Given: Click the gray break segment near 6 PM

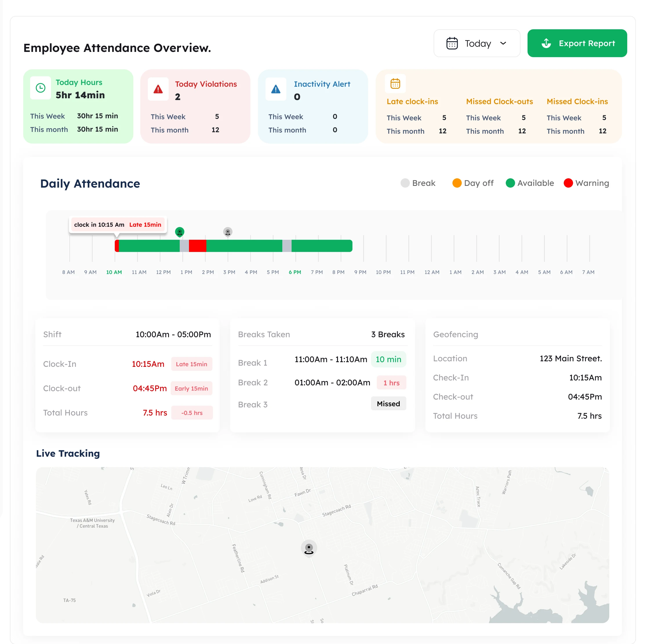Looking at the screenshot, I should click(x=287, y=246).
